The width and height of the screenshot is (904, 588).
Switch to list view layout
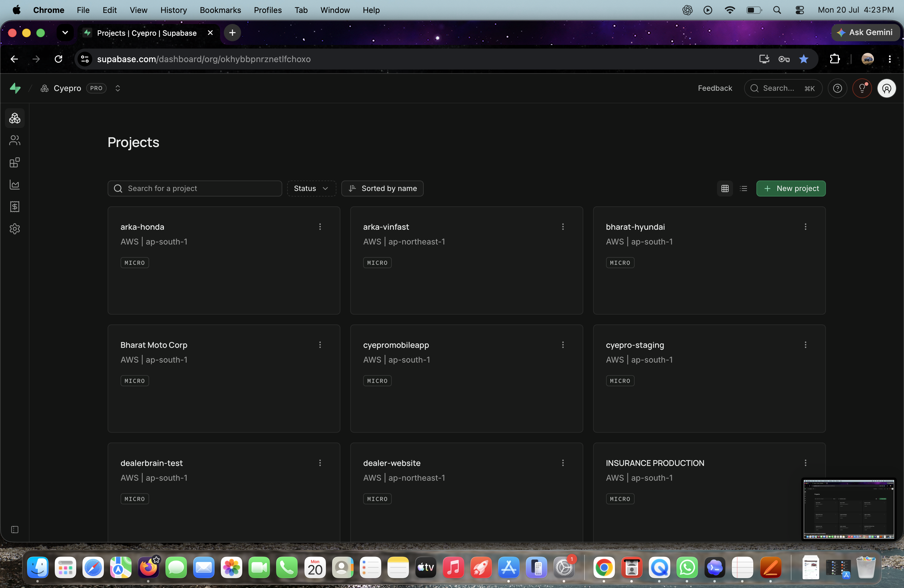pyautogui.click(x=743, y=189)
